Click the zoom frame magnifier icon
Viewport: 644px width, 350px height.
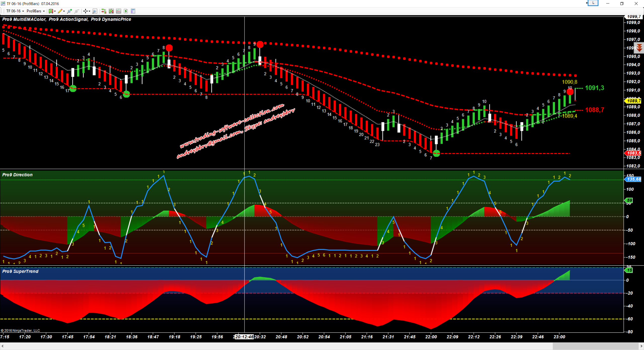coord(95,11)
